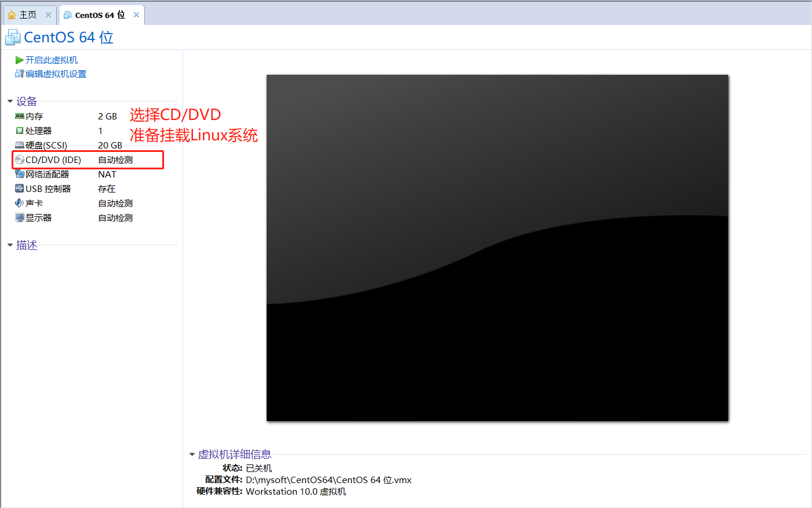The height and width of the screenshot is (508, 812).
Task: Click the black virtual machine preview screen
Action: pyautogui.click(x=497, y=248)
